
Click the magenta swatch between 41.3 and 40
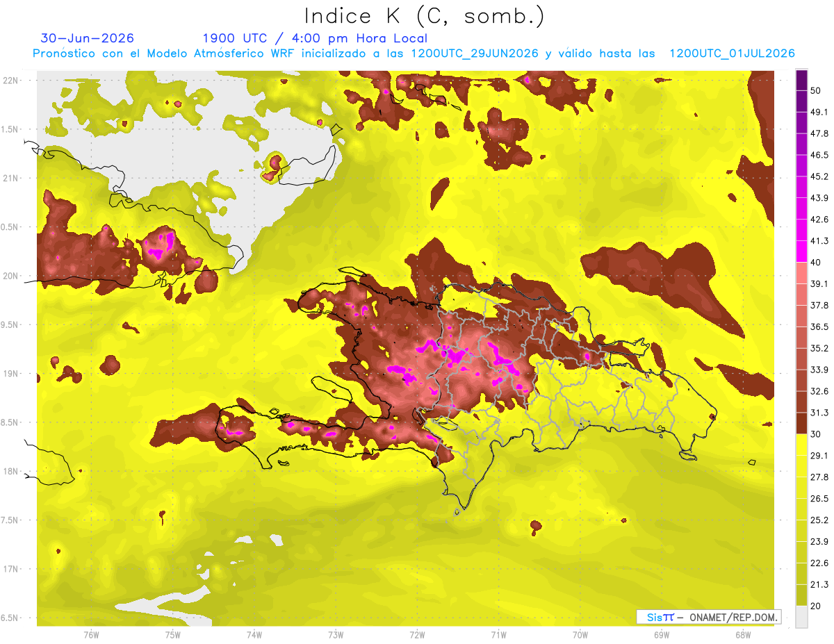tap(801, 251)
